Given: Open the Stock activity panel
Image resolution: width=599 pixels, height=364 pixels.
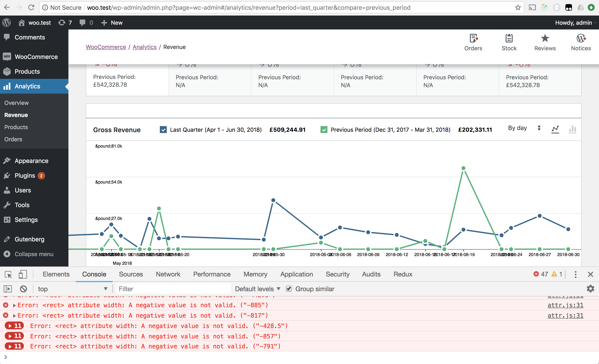Looking at the screenshot, I should point(509,42).
